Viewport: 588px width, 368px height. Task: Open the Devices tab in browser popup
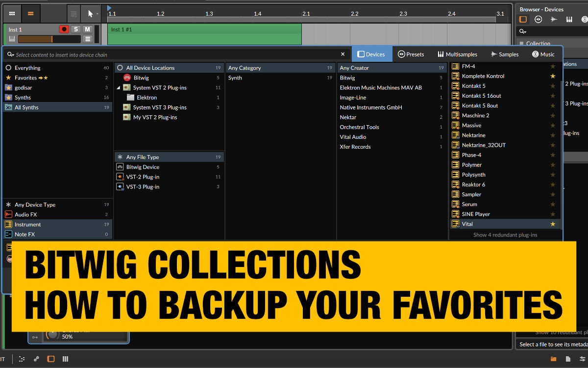tap(371, 54)
